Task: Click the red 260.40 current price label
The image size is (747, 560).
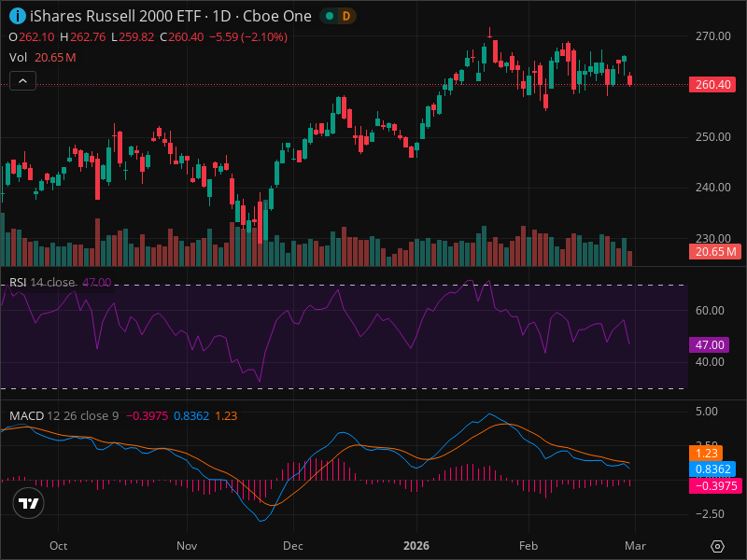Action: tap(712, 85)
